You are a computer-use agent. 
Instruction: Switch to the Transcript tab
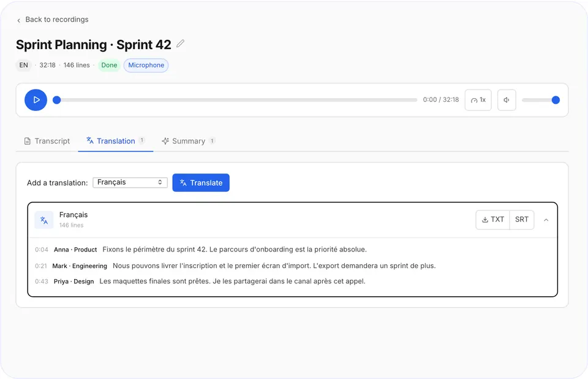coord(47,141)
